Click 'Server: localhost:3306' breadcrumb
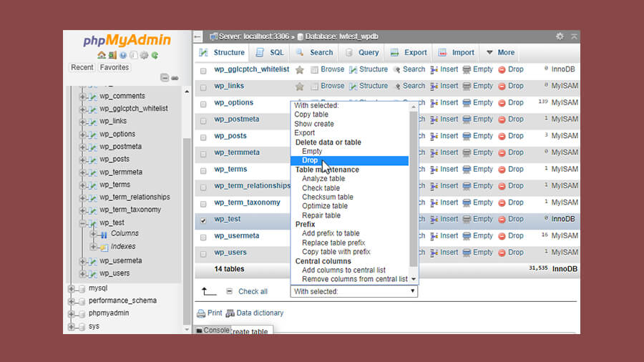This screenshot has width=644, height=362. [254, 36]
